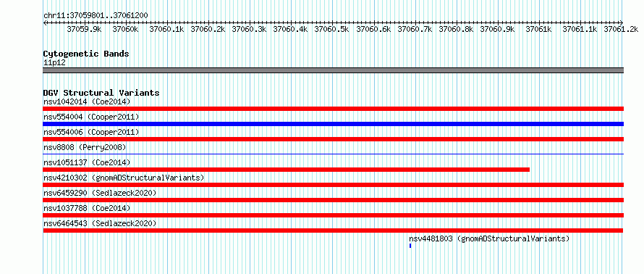Click the gray 11p12 cytogenetic band bar
Image resolution: width=644 pixels, height=274 pixels.
[x=333, y=70]
